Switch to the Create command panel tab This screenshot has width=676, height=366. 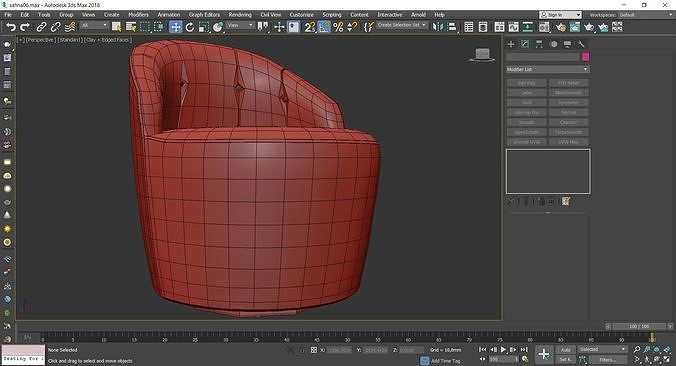click(x=511, y=44)
